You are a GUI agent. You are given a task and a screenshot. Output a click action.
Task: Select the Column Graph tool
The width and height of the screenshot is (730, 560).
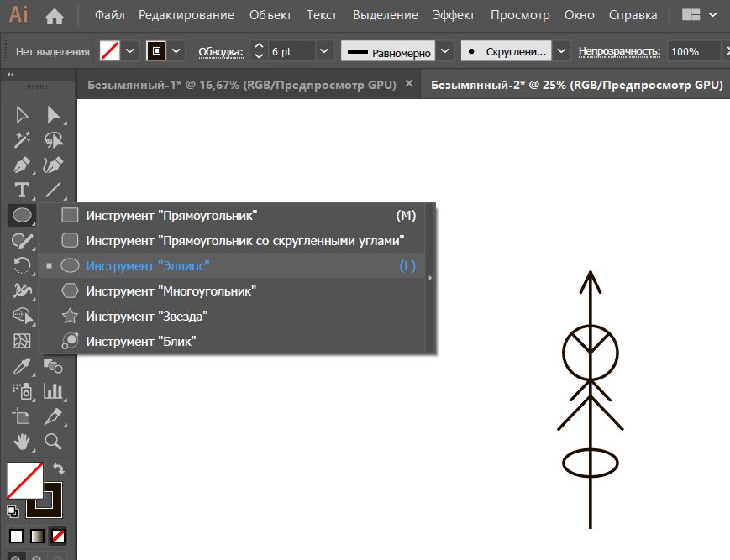coord(53,391)
